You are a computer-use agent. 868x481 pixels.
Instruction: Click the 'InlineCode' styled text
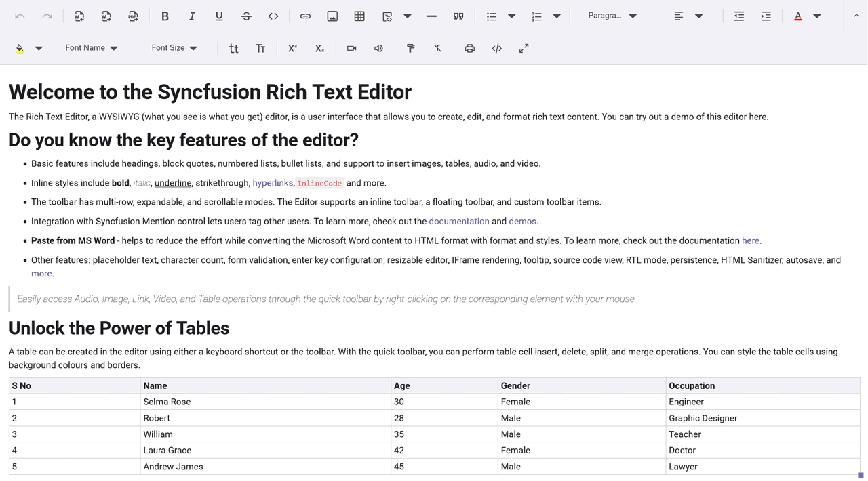point(319,183)
